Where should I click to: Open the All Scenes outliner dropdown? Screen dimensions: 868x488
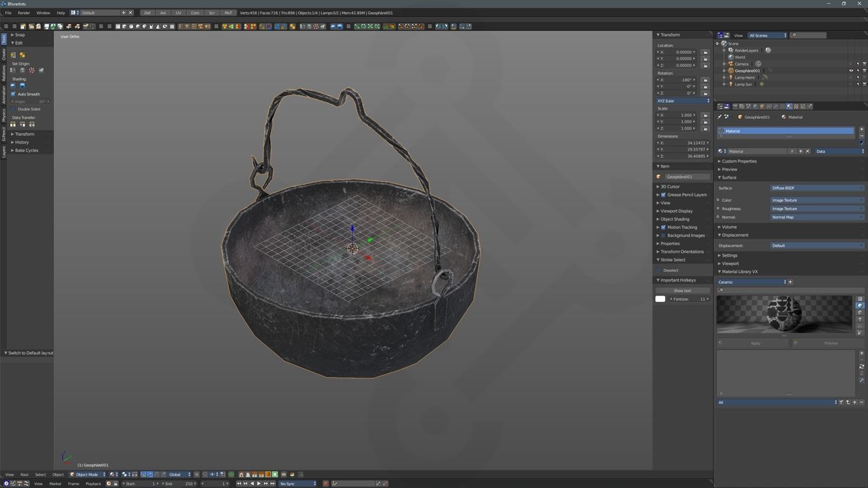[768, 36]
